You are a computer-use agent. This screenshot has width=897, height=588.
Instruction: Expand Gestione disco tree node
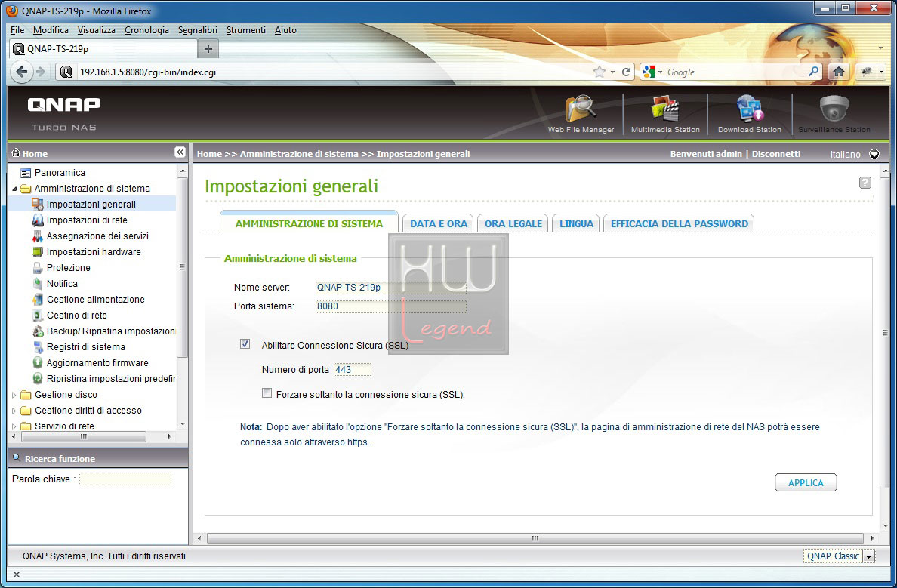(x=14, y=395)
